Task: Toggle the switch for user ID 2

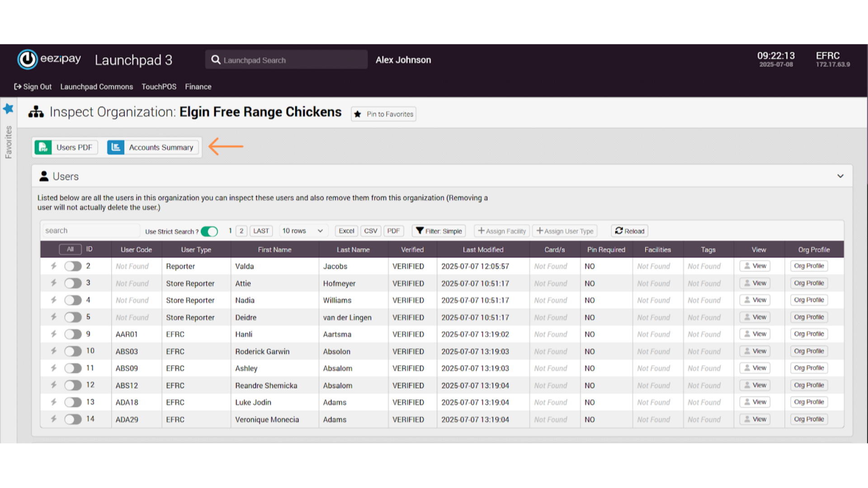Action: point(73,266)
